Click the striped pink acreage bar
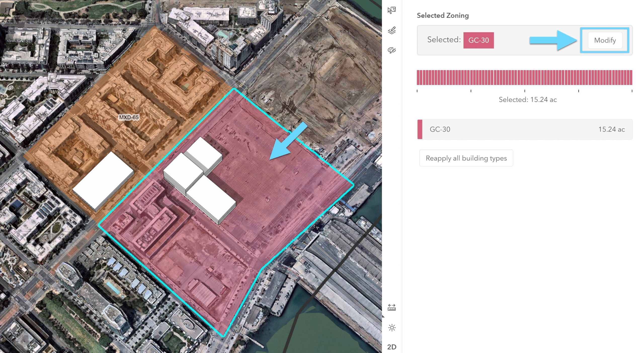644x353 pixels. pos(524,77)
